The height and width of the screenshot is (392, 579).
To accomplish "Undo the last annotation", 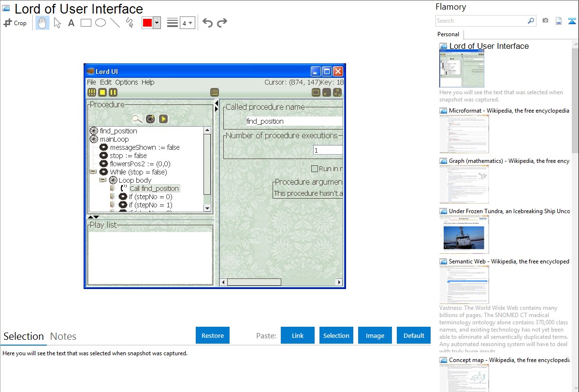I will point(207,23).
